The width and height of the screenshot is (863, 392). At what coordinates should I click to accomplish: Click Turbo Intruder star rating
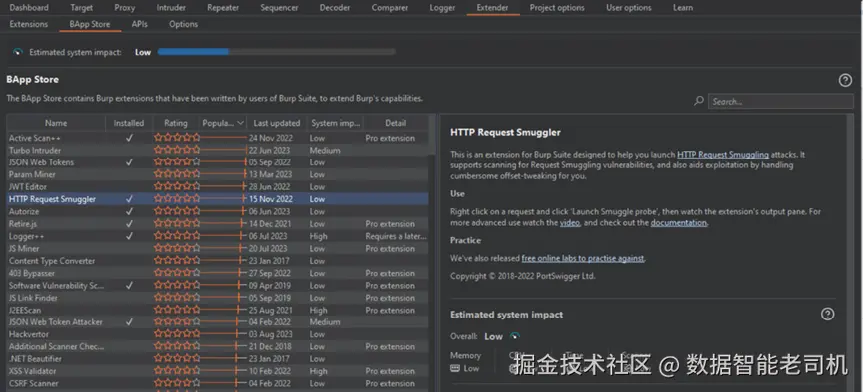pos(177,150)
